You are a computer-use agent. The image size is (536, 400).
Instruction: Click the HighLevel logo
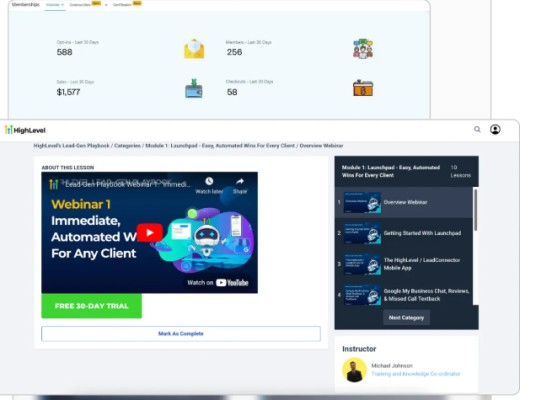[25, 130]
